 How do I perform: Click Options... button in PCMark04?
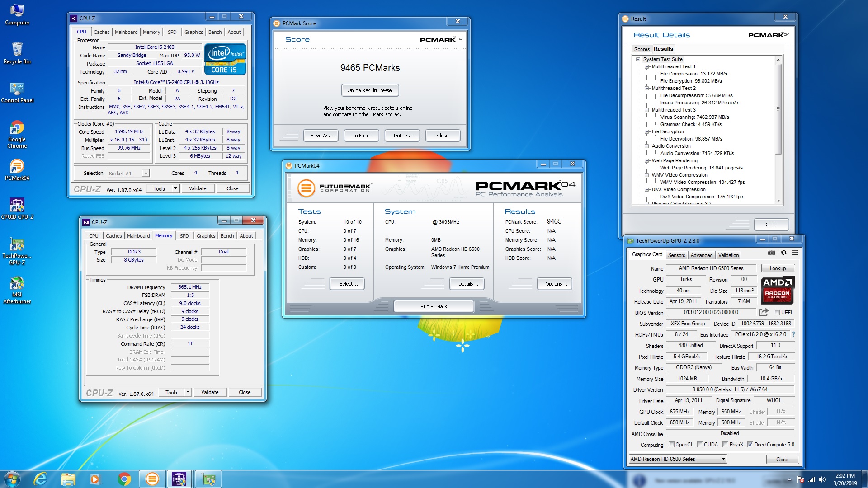tap(556, 284)
